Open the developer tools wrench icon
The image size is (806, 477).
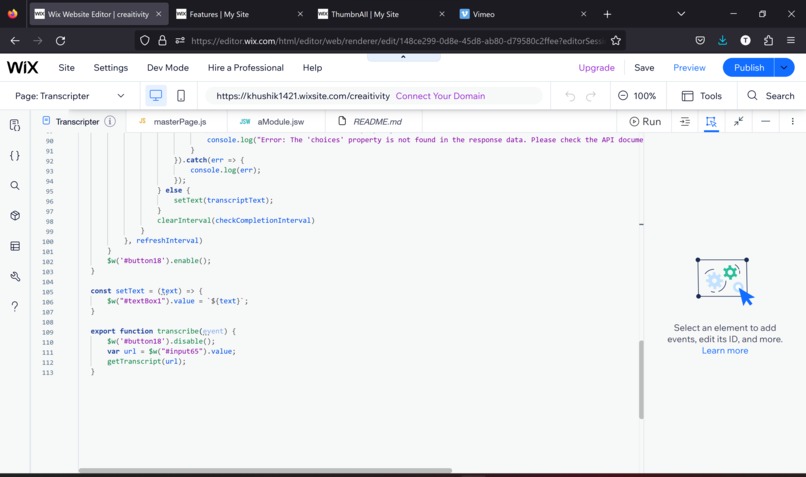click(x=15, y=277)
